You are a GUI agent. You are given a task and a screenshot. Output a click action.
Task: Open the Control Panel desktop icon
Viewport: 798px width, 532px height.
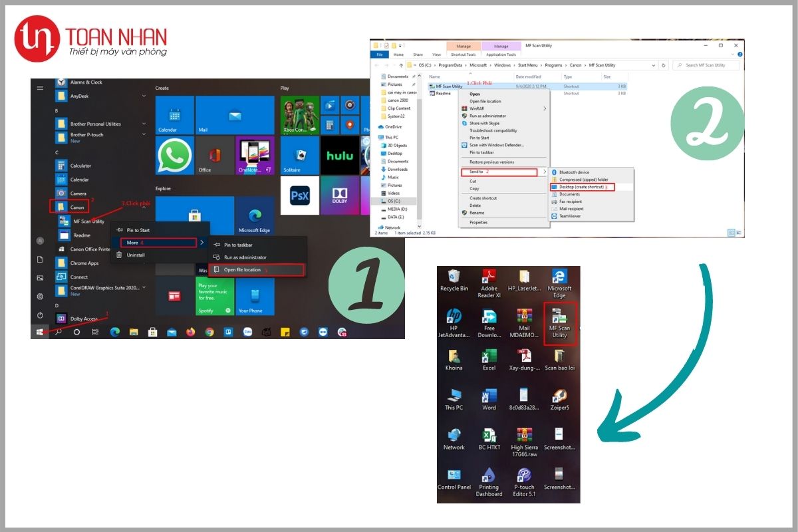pos(454,479)
